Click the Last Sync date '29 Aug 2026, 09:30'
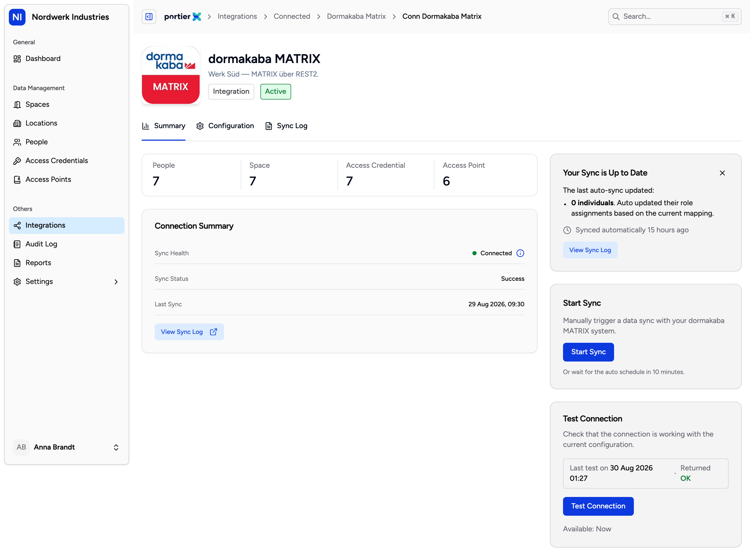750x560 pixels. tap(496, 304)
